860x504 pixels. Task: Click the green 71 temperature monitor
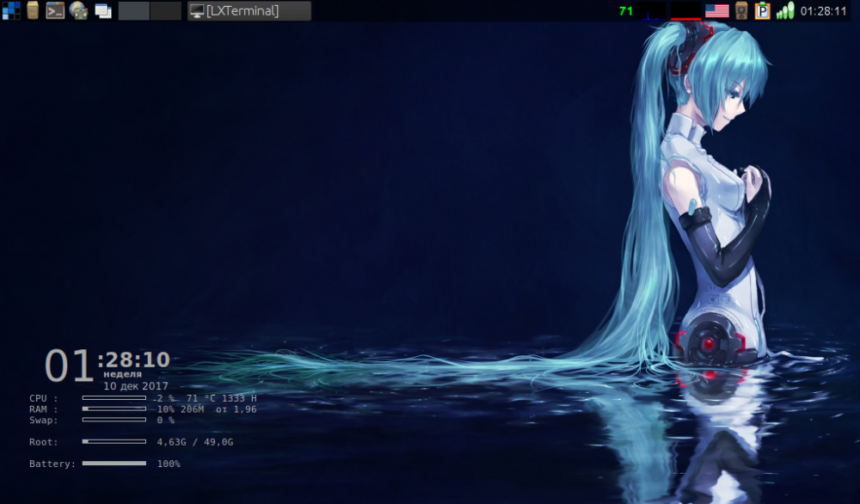tap(625, 10)
